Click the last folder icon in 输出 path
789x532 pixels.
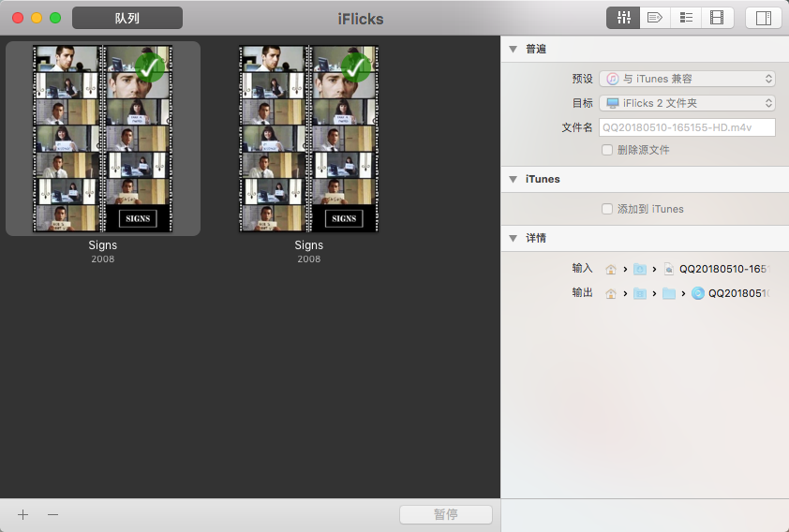coord(669,293)
